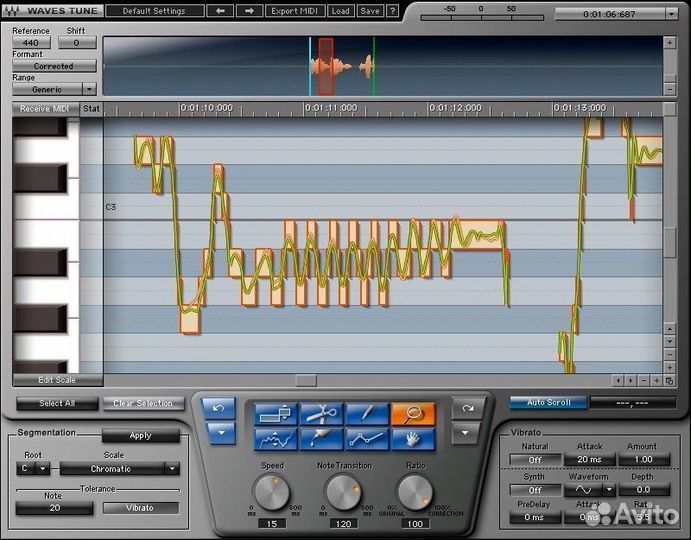Click Export MIDI
The width and height of the screenshot is (691, 540).
(x=294, y=11)
